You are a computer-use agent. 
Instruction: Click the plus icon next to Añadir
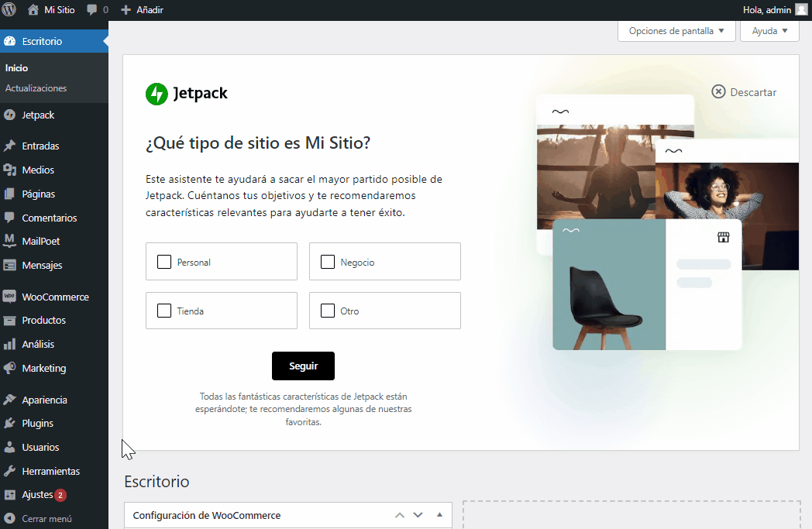[x=126, y=10]
